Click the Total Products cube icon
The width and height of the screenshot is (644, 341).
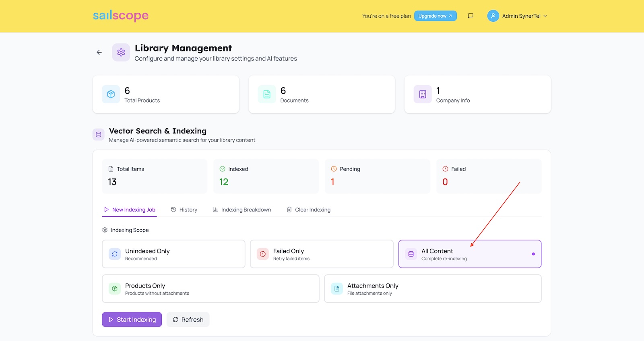111,94
